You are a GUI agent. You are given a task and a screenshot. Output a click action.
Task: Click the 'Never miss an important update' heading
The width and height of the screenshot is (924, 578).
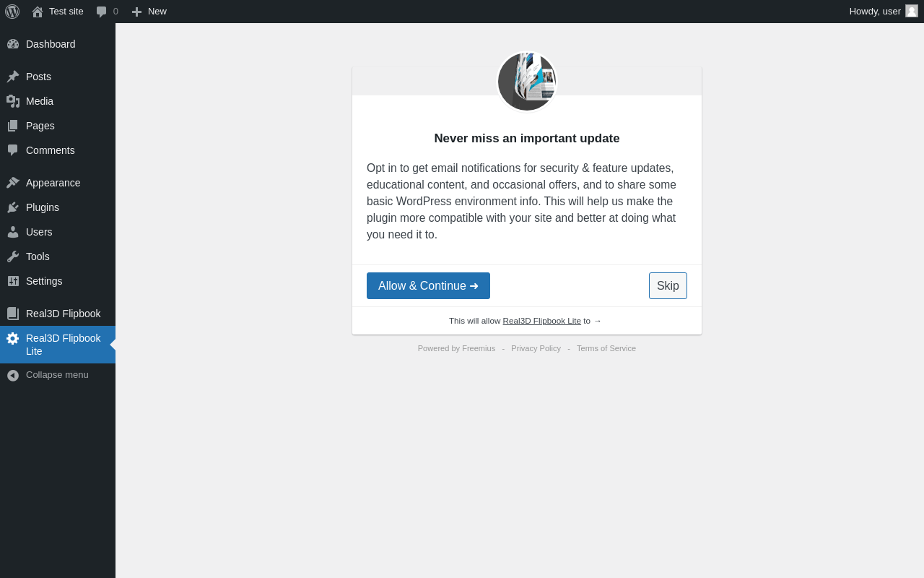[527, 138]
